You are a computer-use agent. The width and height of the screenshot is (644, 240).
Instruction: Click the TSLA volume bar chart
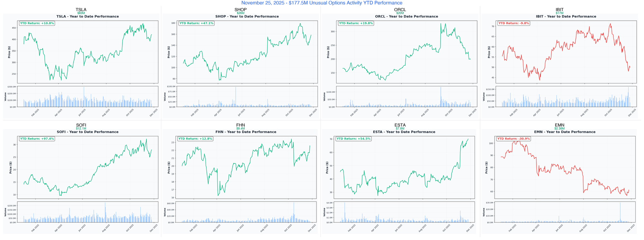(88, 97)
